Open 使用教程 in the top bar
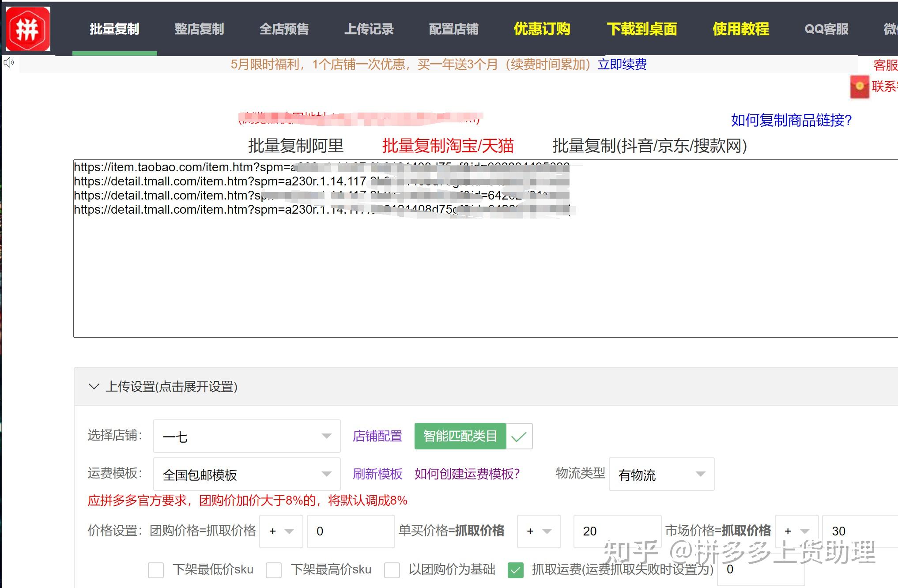 (x=741, y=29)
